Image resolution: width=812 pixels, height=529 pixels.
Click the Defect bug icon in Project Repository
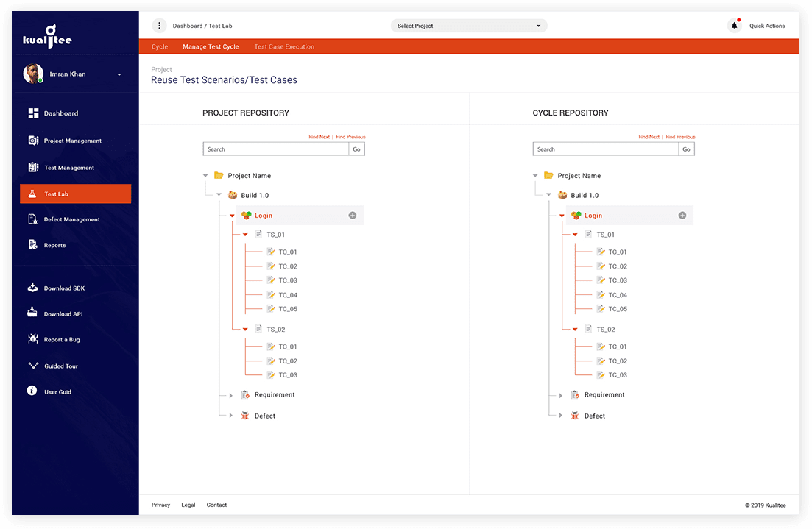[245, 416]
